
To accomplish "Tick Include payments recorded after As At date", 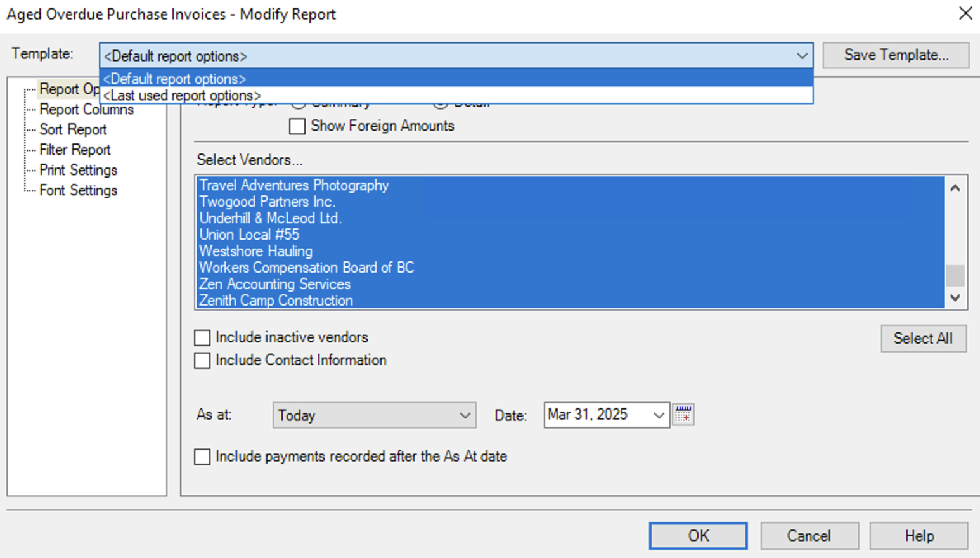I will click(x=203, y=457).
